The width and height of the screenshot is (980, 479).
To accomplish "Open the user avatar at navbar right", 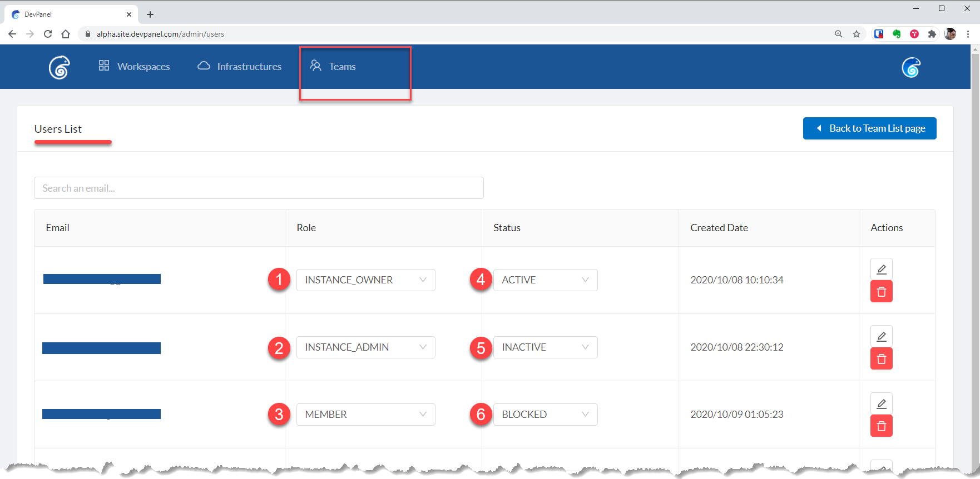I will (910, 67).
